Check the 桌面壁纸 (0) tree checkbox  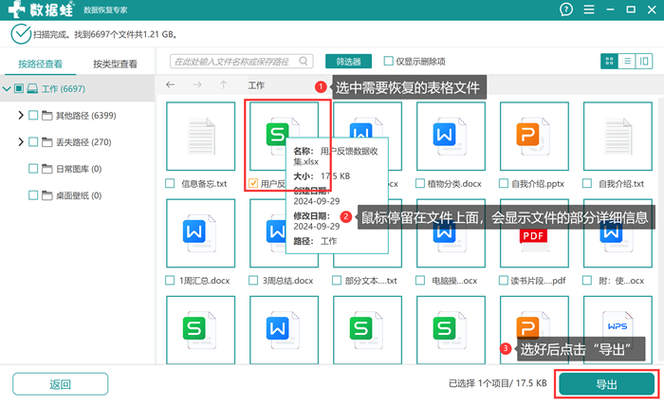point(33,195)
